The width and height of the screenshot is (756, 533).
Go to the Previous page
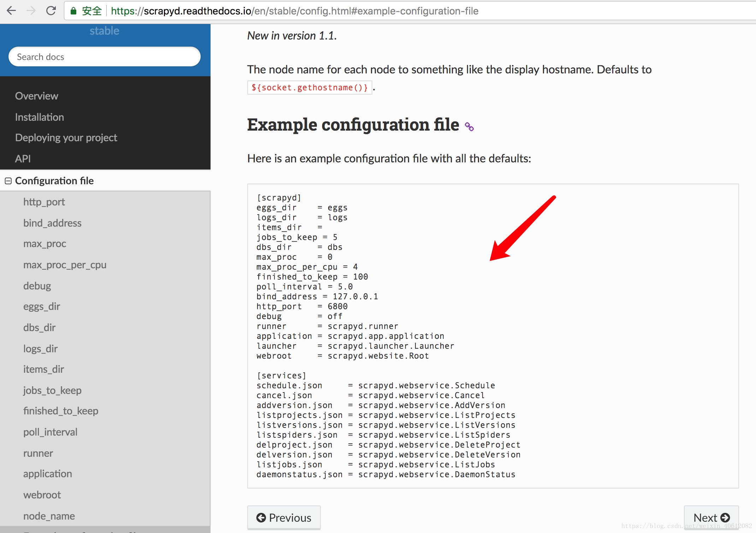pos(284,517)
